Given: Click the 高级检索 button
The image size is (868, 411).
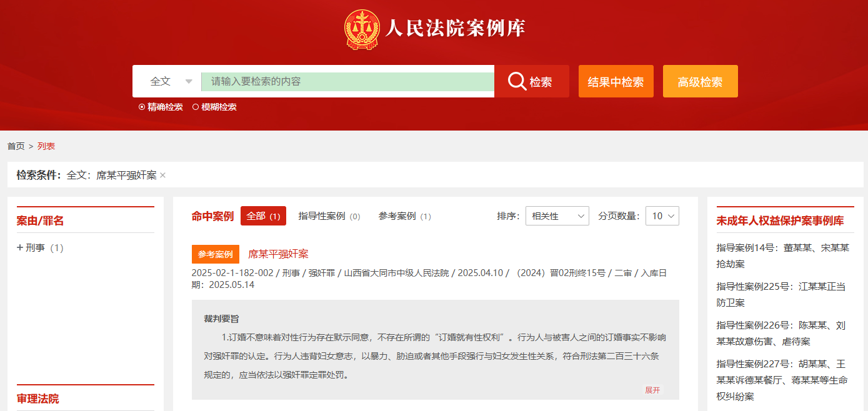Looking at the screenshot, I should (x=700, y=82).
